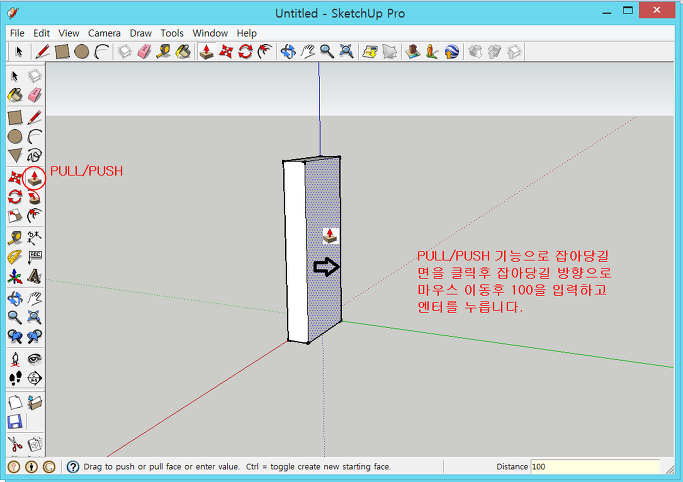The image size is (683, 482).
Task: Select the Scale tool
Action: 15,216
